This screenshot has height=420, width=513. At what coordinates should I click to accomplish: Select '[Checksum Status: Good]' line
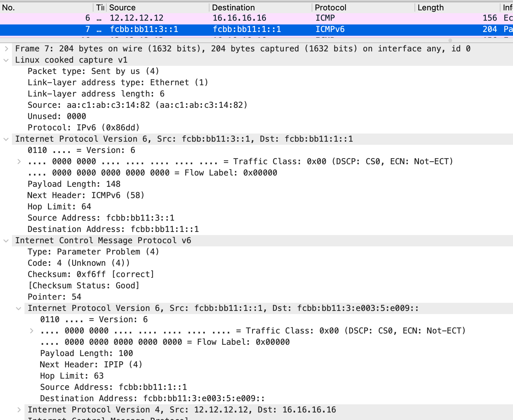[x=84, y=286]
